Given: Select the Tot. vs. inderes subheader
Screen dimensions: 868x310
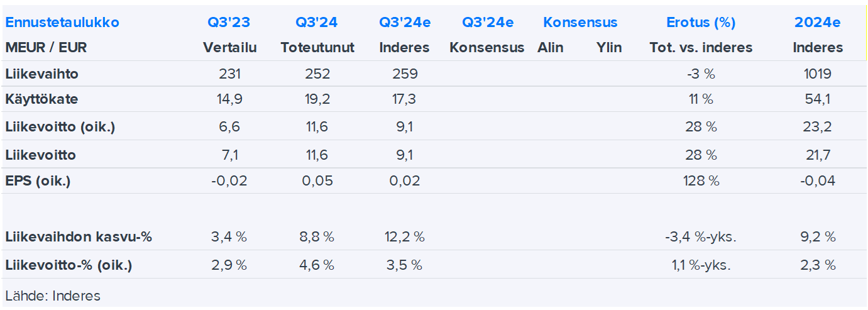Looking at the screenshot, I should pos(701,48).
